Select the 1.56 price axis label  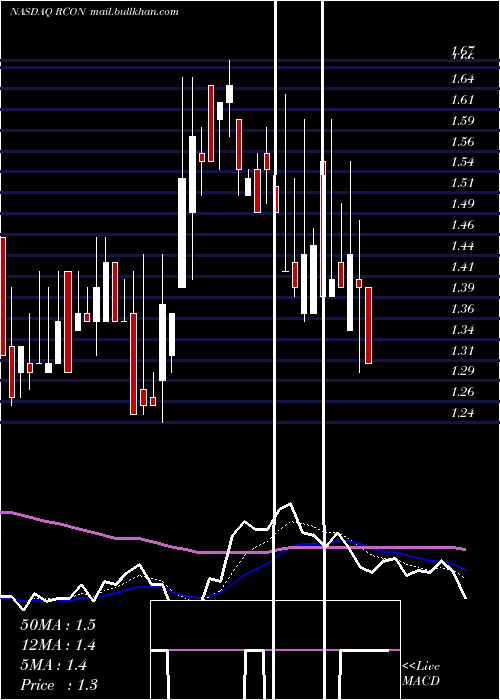pos(462,142)
